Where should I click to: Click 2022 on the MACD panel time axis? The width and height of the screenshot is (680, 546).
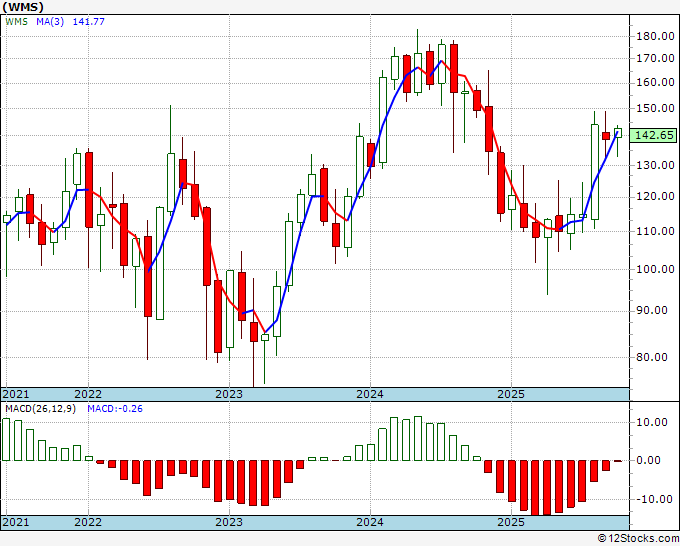pos(88,522)
